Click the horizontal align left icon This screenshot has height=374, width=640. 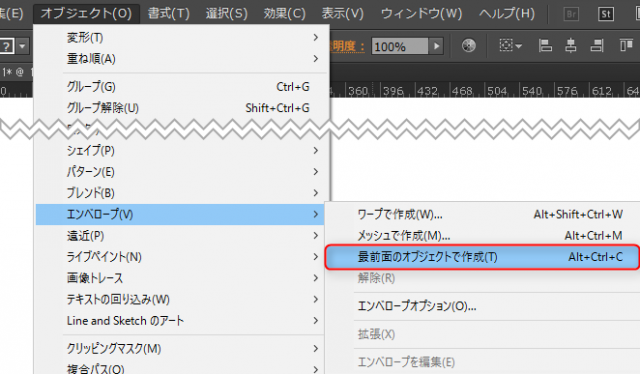545,45
